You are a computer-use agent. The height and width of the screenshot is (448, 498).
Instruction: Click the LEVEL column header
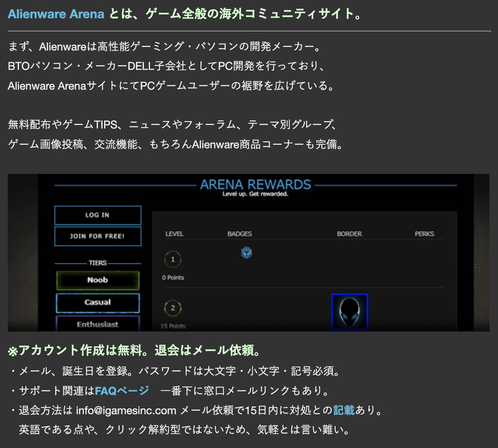174,234
